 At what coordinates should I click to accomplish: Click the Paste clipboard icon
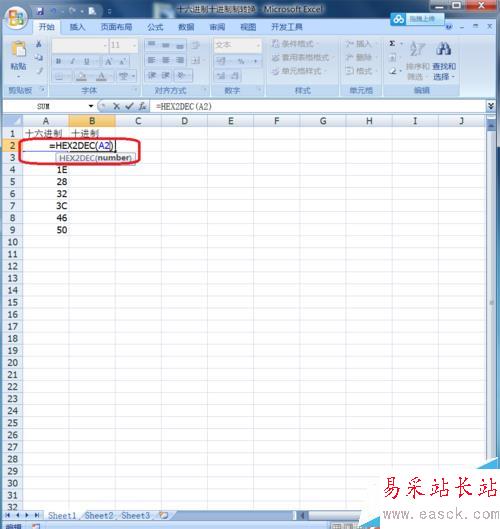coord(19,50)
